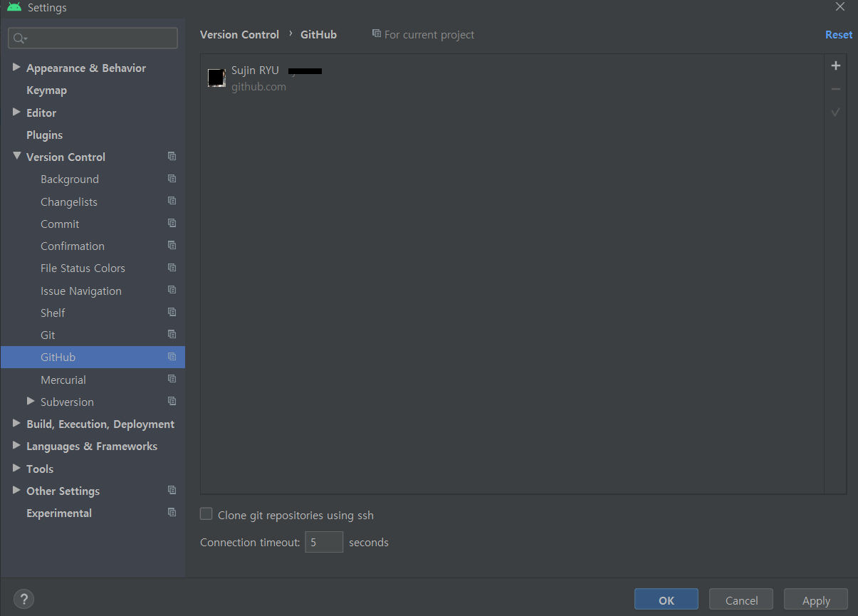Select the Git settings page
This screenshot has width=858, height=616.
(x=48, y=335)
